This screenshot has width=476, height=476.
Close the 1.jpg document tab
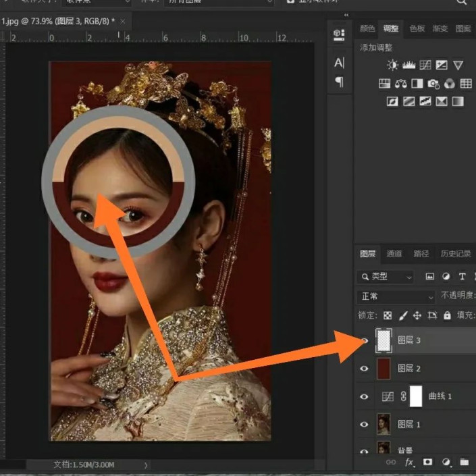(x=123, y=22)
